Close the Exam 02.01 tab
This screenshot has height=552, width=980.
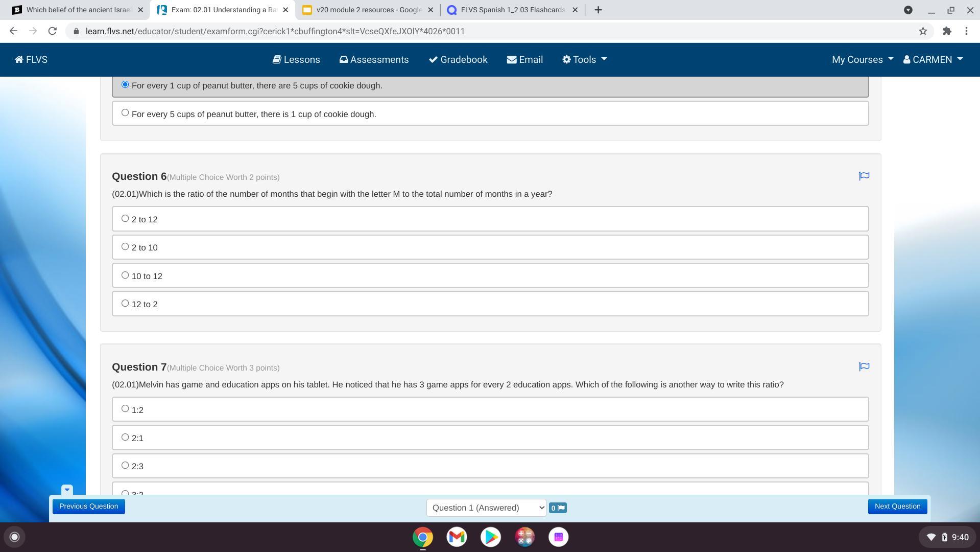[285, 10]
